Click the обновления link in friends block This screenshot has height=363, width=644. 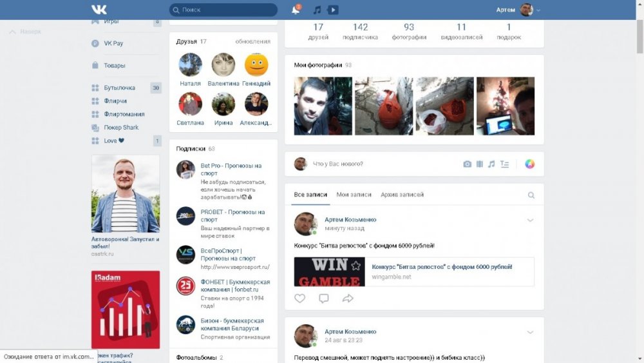click(252, 41)
